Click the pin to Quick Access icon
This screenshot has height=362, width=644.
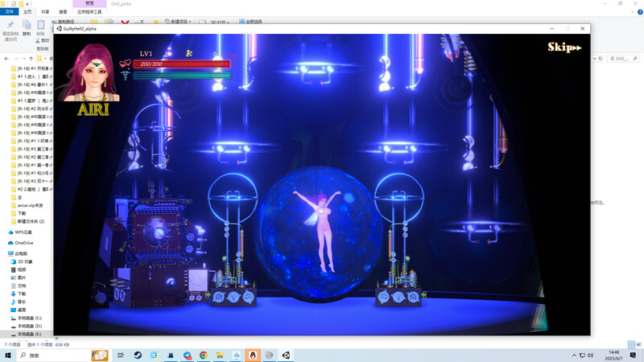coord(10,25)
